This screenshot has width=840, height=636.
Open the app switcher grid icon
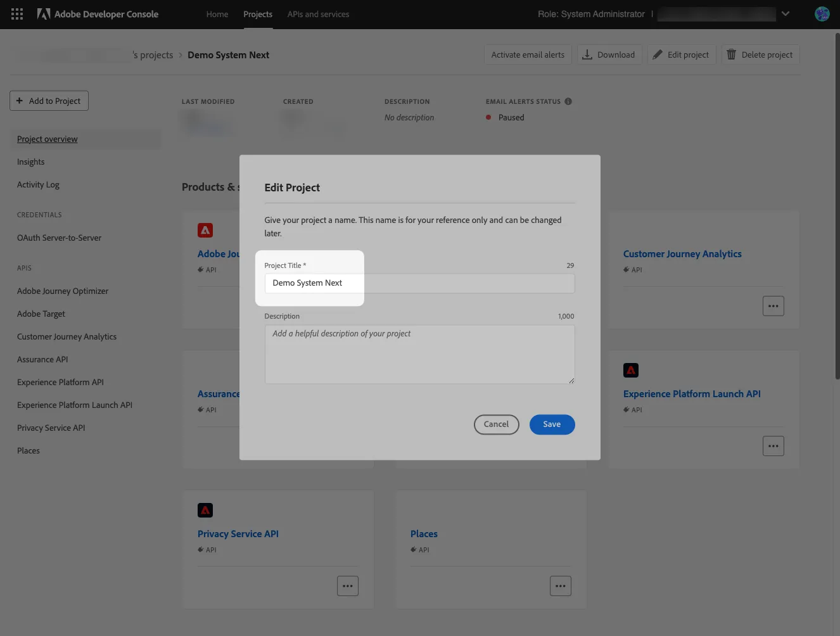[x=17, y=14]
